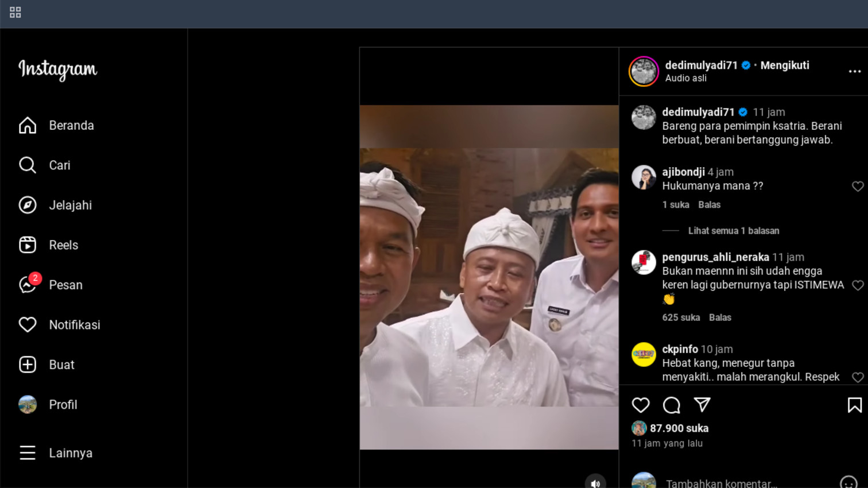The image size is (868, 488).
Task: Click ckpinfo's 10 jam timestamp
Action: click(716, 349)
